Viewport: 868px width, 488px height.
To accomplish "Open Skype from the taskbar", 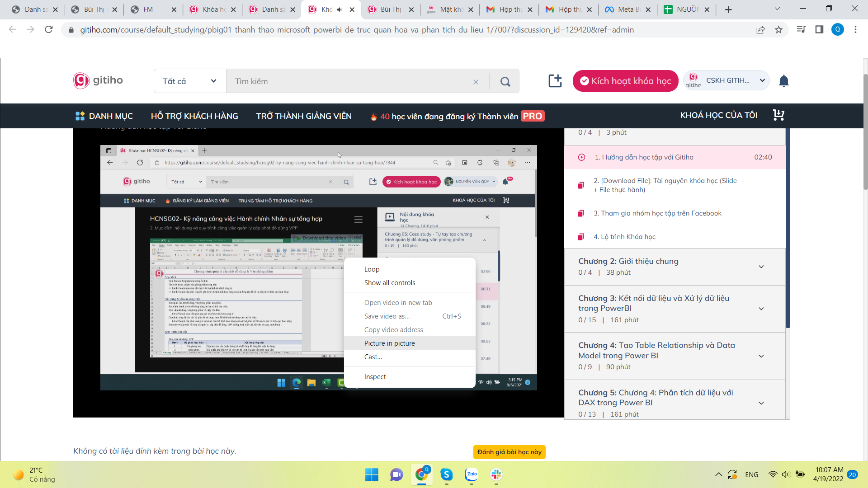I will point(446,474).
